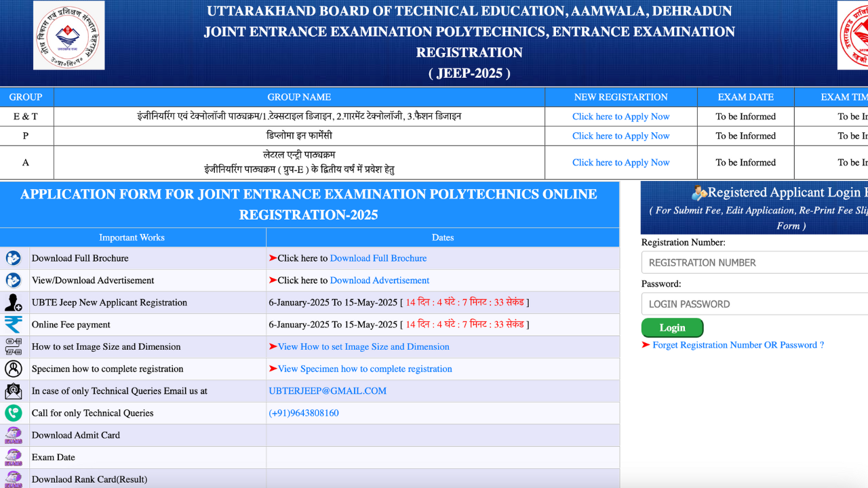Click the rupee icon beside Online Fee payment
Screen dimensions: 868x488
point(14,325)
